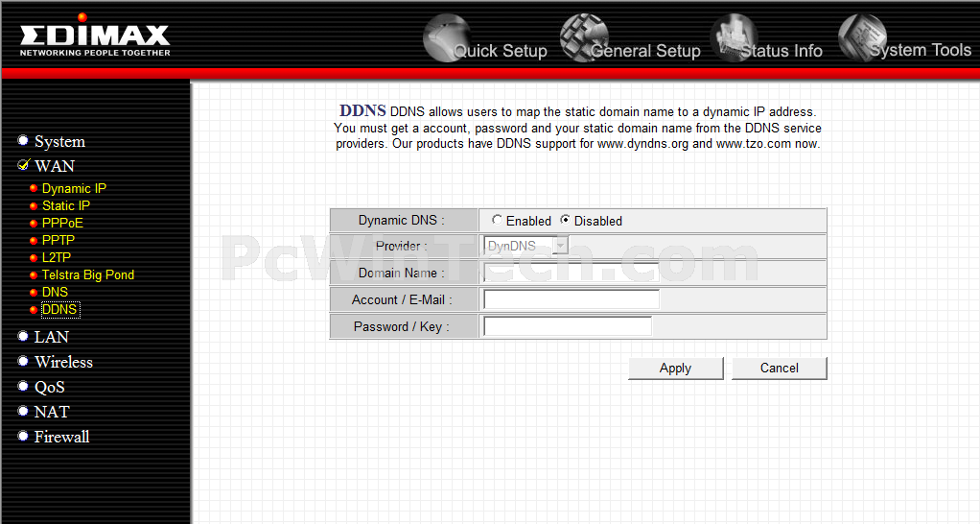
Task: Click the 'Provider :' label
Action: tap(401, 247)
